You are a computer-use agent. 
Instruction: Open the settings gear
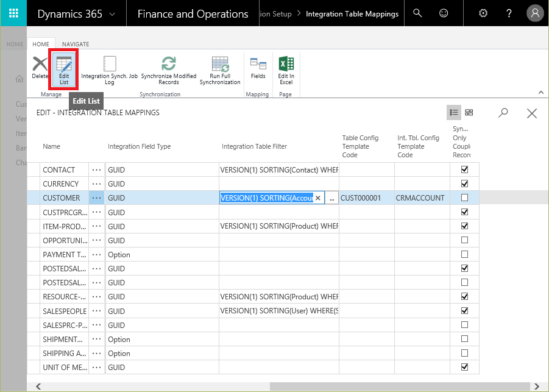click(483, 13)
